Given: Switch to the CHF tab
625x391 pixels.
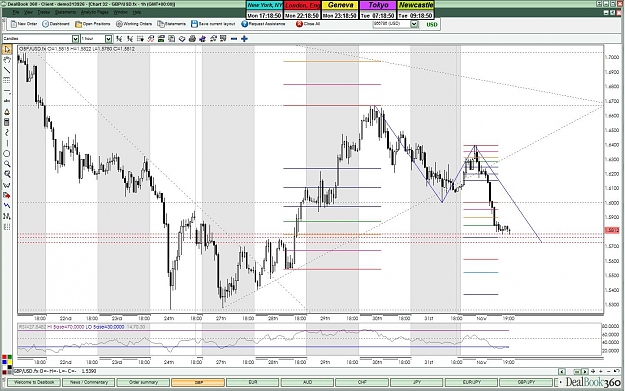Looking at the screenshot, I should [362, 382].
